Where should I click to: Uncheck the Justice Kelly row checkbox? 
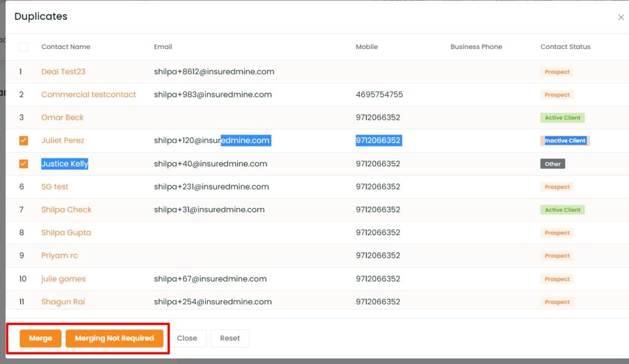24,163
